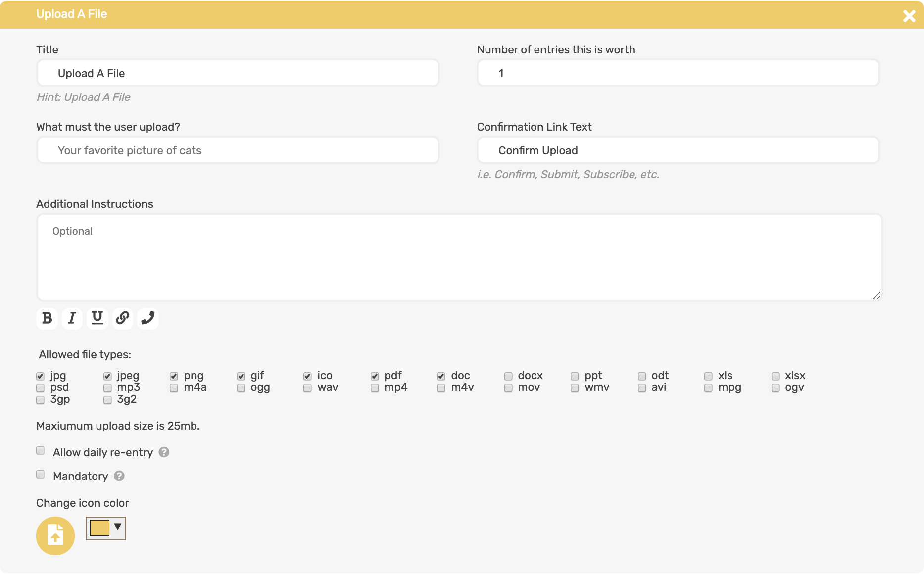Click the underline formatting icon
This screenshot has width=924, height=575.
point(97,318)
